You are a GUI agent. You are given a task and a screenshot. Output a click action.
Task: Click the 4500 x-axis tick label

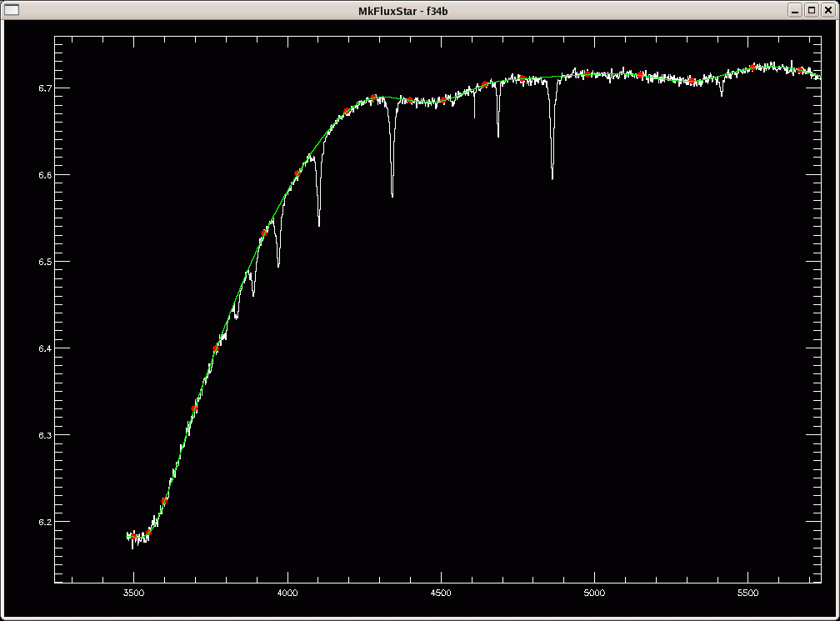pos(440,593)
